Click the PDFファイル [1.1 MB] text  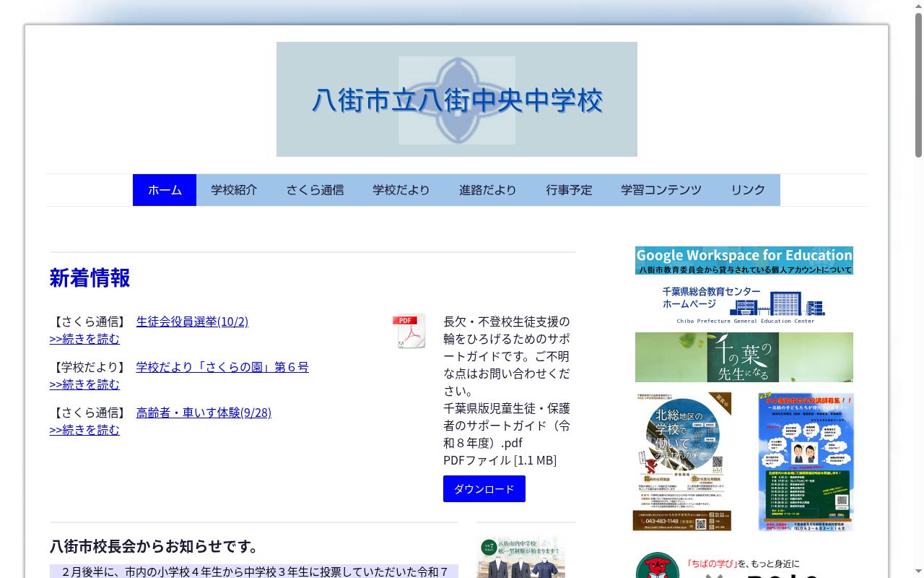(x=500, y=460)
